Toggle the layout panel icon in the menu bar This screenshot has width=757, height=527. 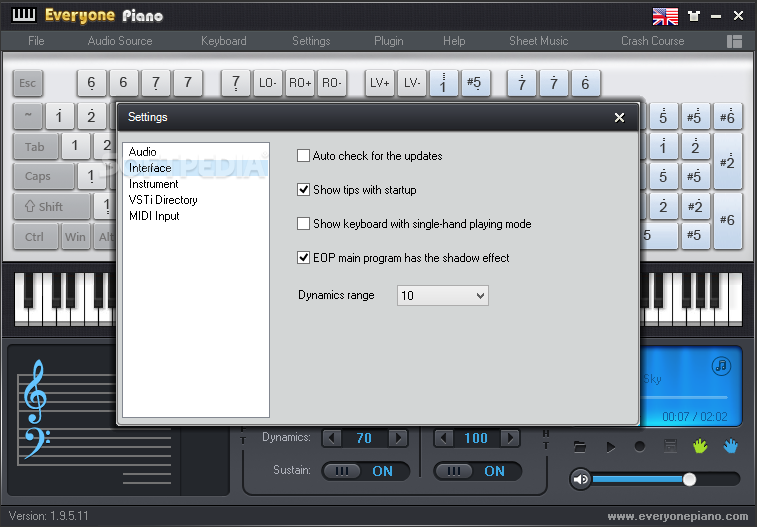tap(734, 41)
